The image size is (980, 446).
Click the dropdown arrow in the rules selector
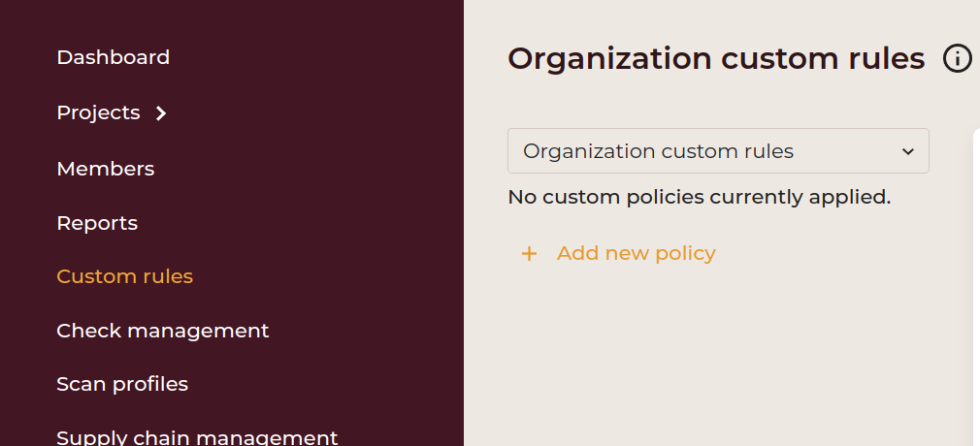[x=908, y=152]
